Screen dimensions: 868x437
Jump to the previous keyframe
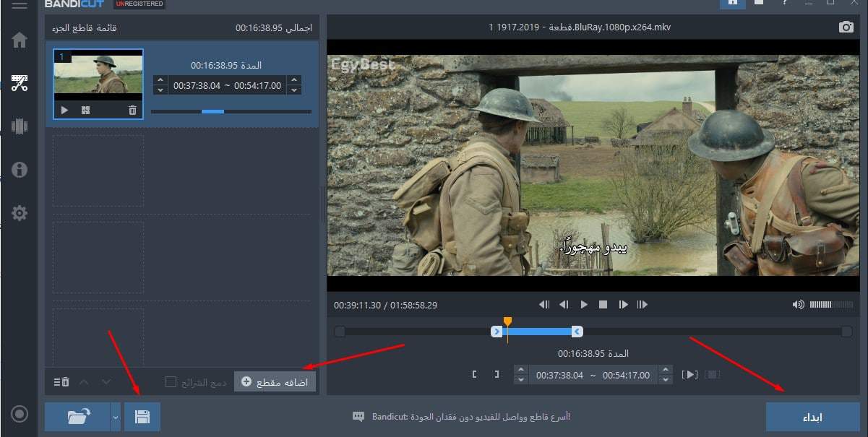tap(544, 305)
